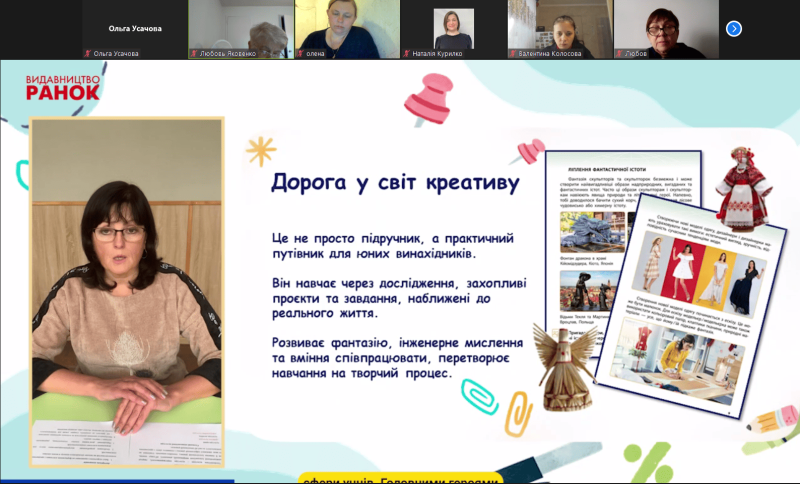
Task: Click the next-page arrow in participant strip
Action: point(733,29)
